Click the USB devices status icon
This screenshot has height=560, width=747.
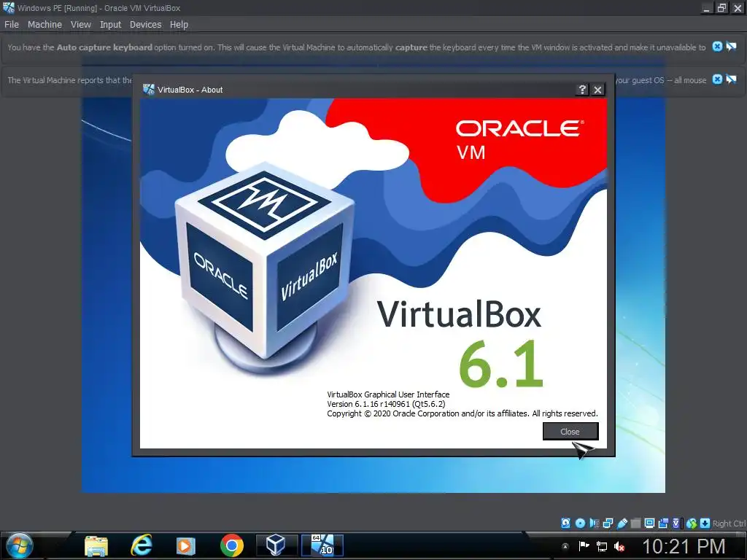click(622, 524)
